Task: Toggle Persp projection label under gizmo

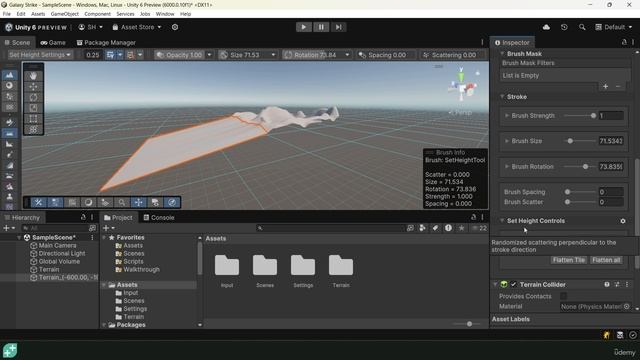Action: [460, 113]
